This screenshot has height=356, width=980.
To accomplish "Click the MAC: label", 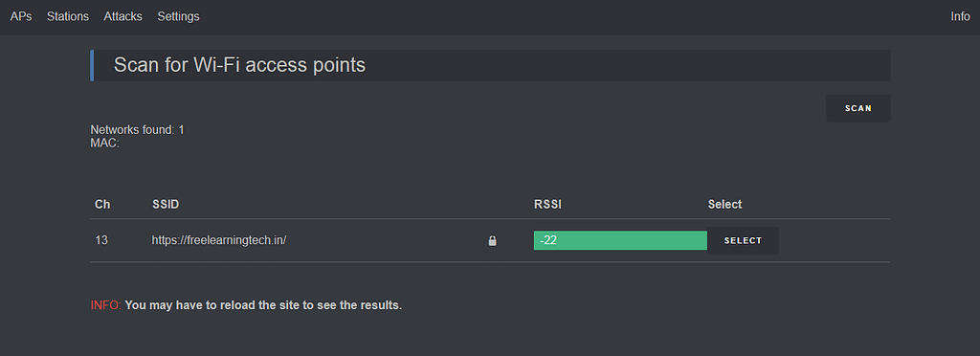I will [105, 143].
